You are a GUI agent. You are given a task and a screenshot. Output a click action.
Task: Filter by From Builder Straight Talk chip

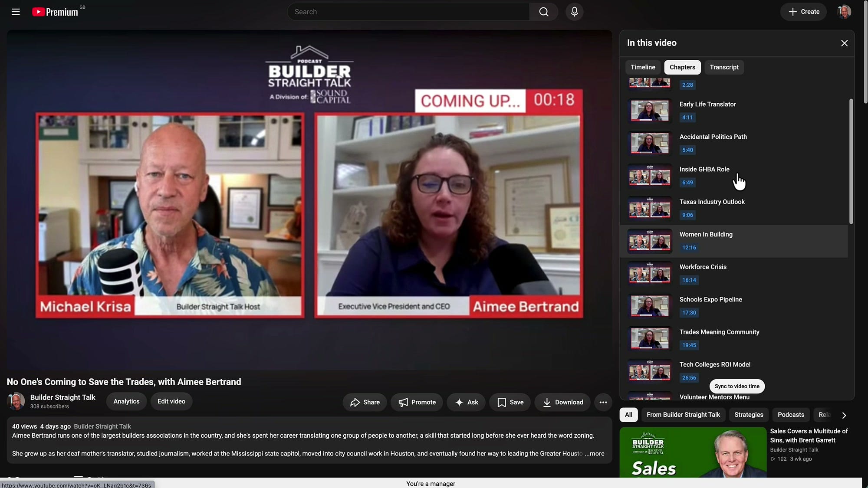coord(683,415)
